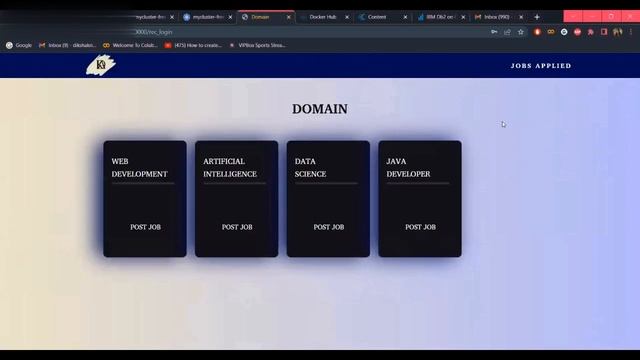Click the Brave shield extension icon
The height and width of the screenshot is (360, 640).
537,32
